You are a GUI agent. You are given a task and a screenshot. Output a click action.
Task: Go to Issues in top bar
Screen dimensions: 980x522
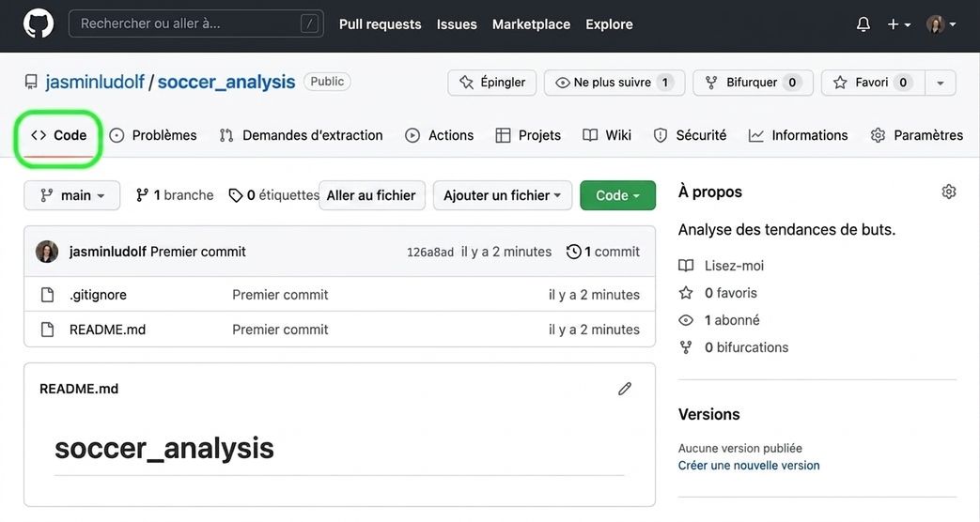pos(457,24)
